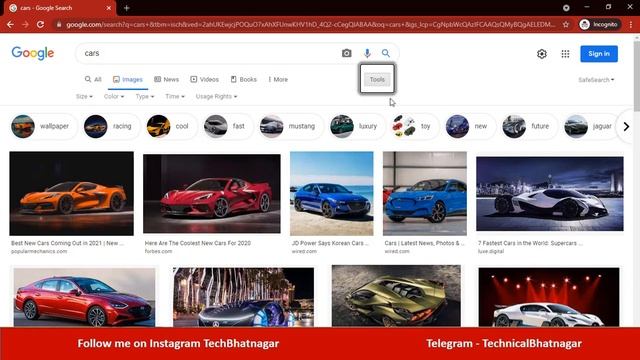
Task: Click JD Power Says Korean Cars title
Action: point(330,243)
